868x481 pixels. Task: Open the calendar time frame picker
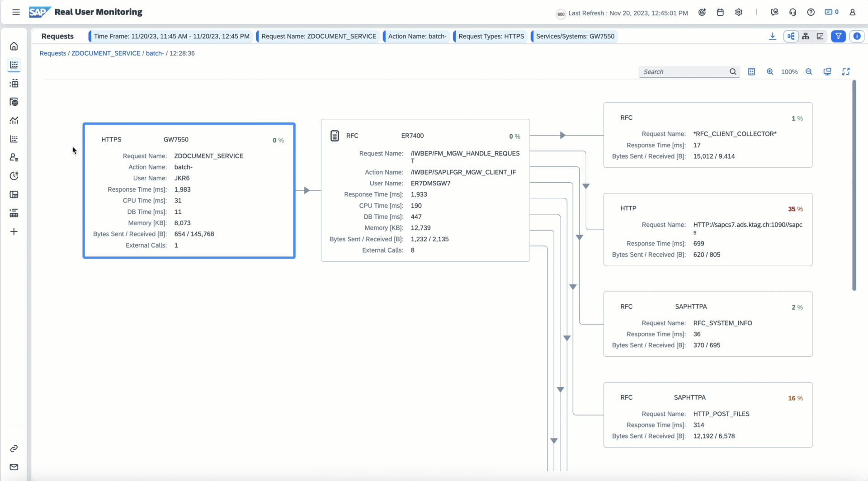point(720,13)
